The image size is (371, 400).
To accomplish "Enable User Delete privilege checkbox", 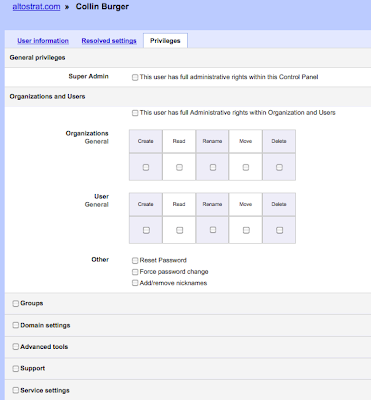I will click(x=279, y=230).
